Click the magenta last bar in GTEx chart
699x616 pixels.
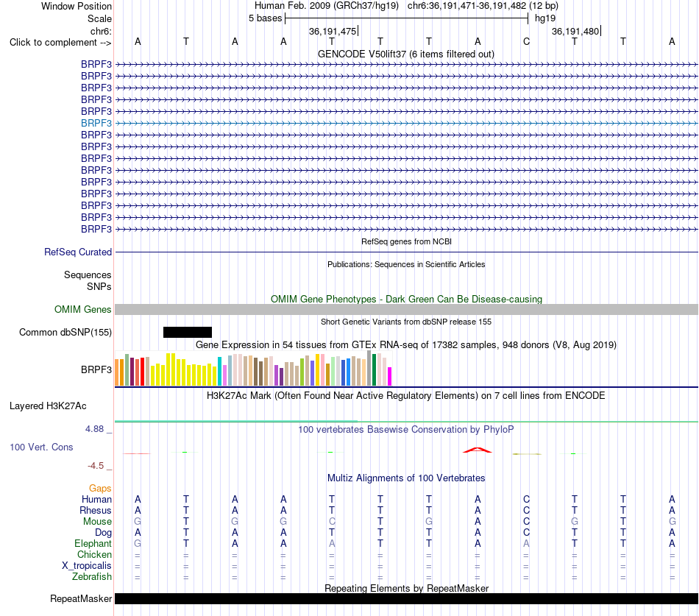[390, 377]
